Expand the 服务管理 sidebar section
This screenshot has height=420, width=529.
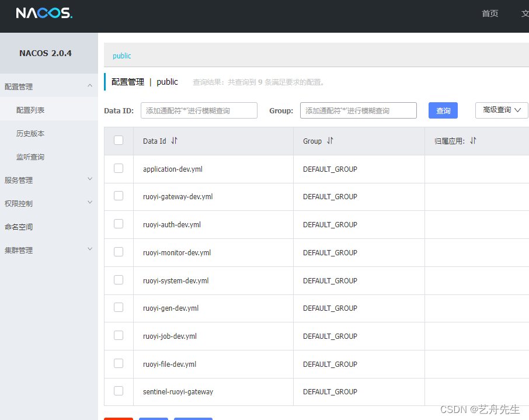pos(49,180)
